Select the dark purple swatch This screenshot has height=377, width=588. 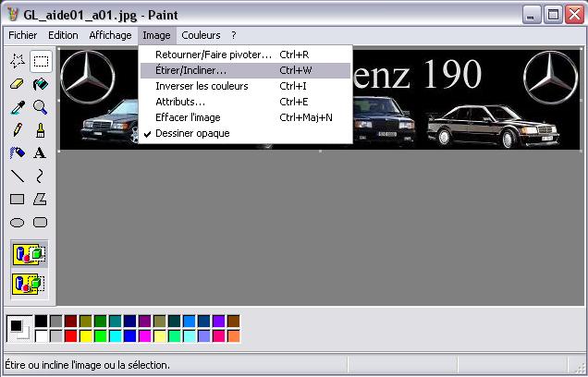[x=145, y=322]
